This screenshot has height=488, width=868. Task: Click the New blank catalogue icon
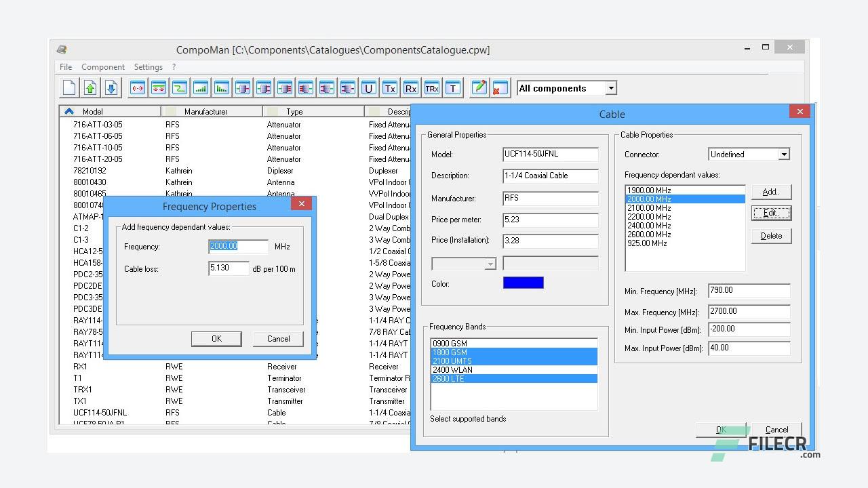pos(69,87)
